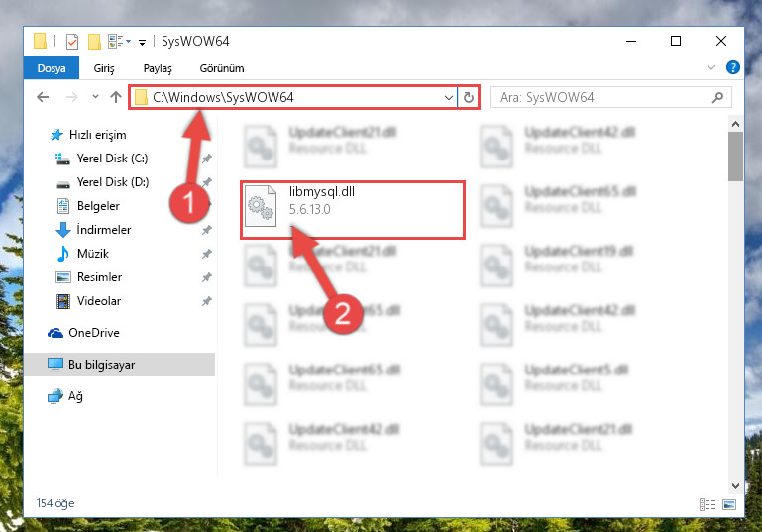Select Hızlı erişim in navigation pane
This screenshot has width=762, height=532.
tap(97, 135)
